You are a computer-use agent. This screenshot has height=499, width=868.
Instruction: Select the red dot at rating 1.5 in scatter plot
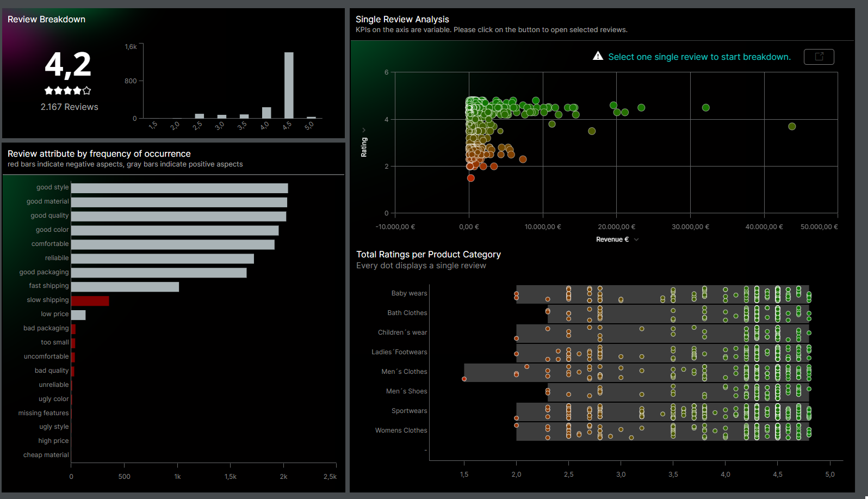(x=471, y=178)
